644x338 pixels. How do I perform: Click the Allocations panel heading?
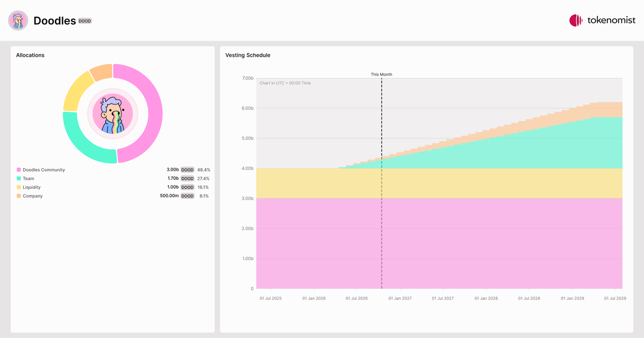point(30,55)
